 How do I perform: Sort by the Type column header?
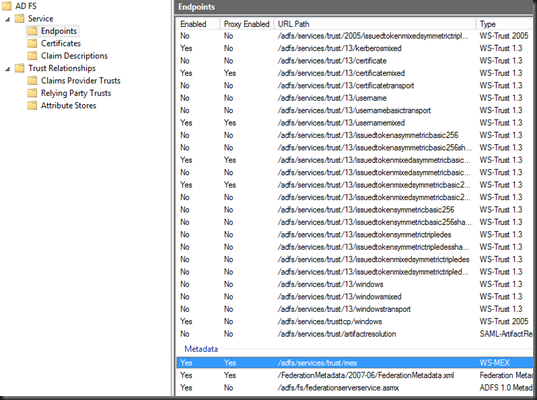tap(504, 24)
